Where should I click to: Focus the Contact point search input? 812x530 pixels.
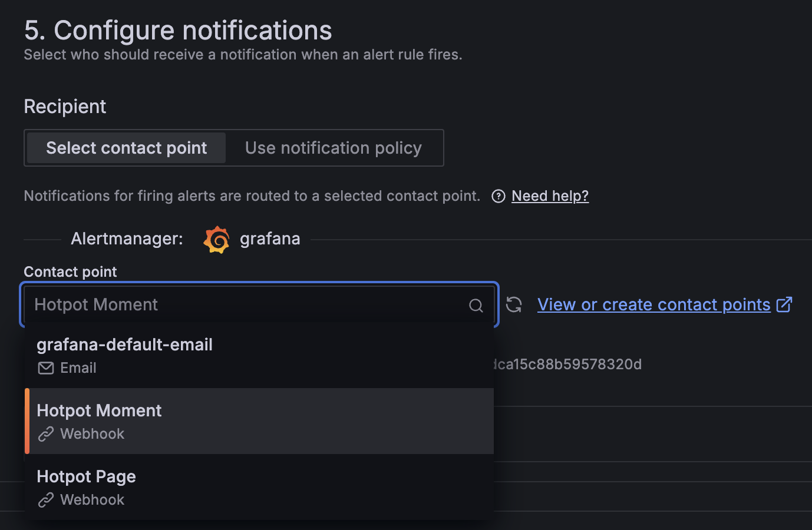point(247,304)
